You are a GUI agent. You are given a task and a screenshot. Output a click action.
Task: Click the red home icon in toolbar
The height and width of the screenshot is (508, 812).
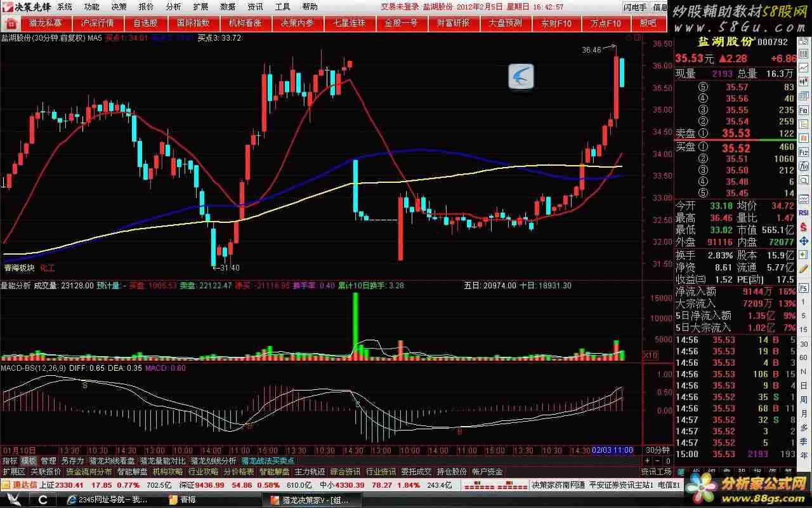[11, 23]
